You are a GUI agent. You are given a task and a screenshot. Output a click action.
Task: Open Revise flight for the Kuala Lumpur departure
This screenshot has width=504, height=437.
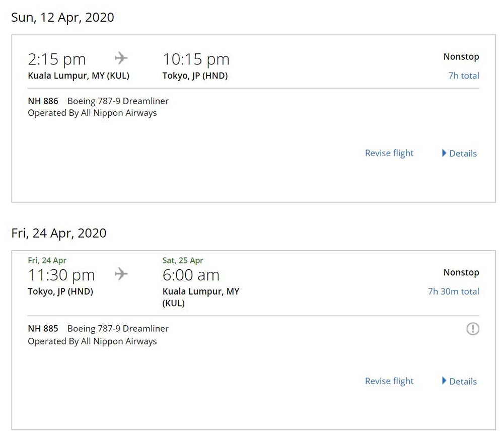389,153
